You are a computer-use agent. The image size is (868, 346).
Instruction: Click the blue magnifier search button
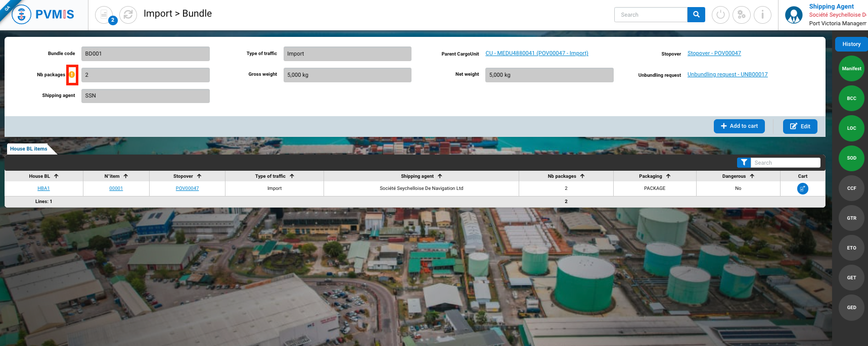(x=696, y=15)
